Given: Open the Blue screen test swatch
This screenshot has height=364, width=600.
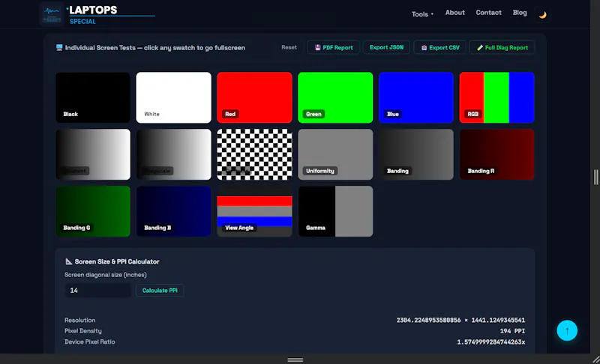Looking at the screenshot, I should [416, 97].
